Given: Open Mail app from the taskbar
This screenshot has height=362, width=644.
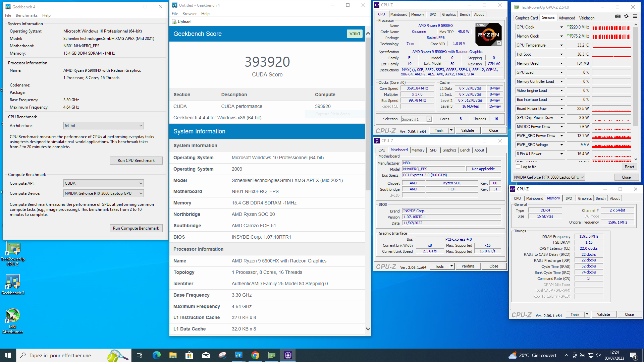Looking at the screenshot, I should [x=206, y=355].
